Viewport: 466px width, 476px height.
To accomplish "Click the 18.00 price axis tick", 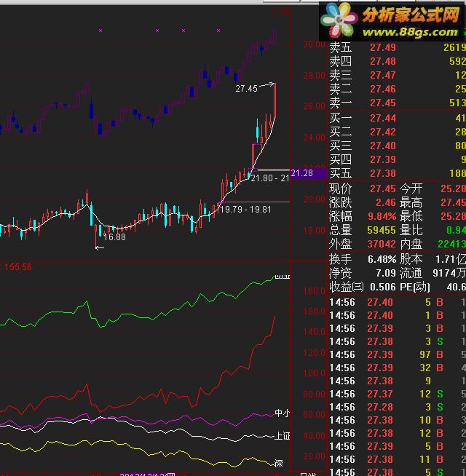I will pyautogui.click(x=315, y=231).
